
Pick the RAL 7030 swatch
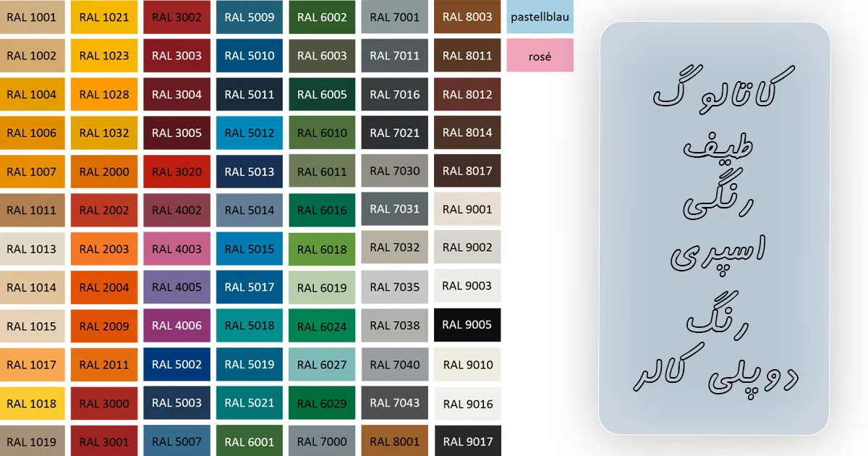click(x=395, y=172)
